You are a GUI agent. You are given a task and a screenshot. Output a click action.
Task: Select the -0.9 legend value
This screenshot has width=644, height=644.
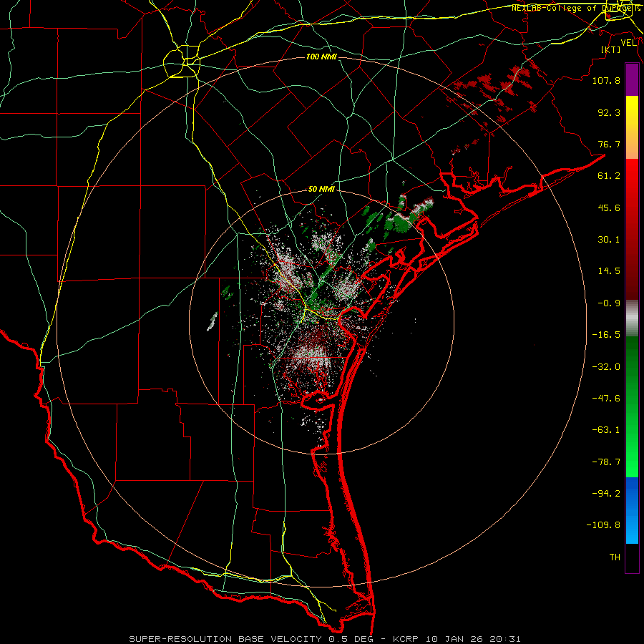click(609, 303)
